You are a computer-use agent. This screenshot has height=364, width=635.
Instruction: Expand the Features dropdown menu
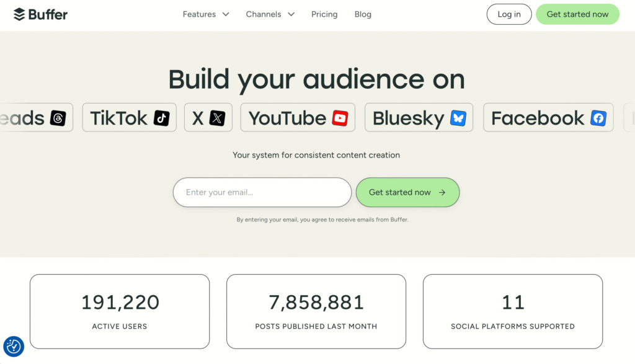pos(205,14)
